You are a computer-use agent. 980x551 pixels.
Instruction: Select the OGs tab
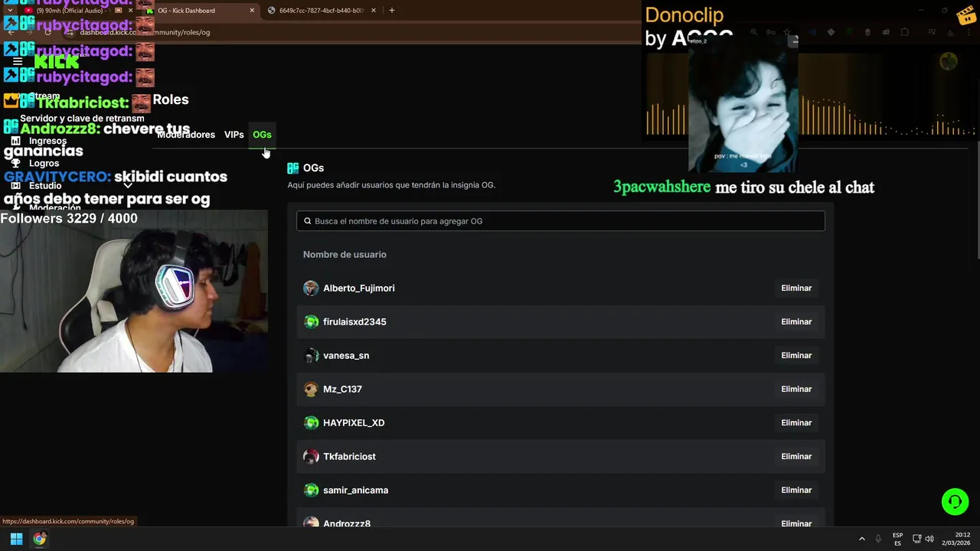pyautogui.click(x=262, y=135)
